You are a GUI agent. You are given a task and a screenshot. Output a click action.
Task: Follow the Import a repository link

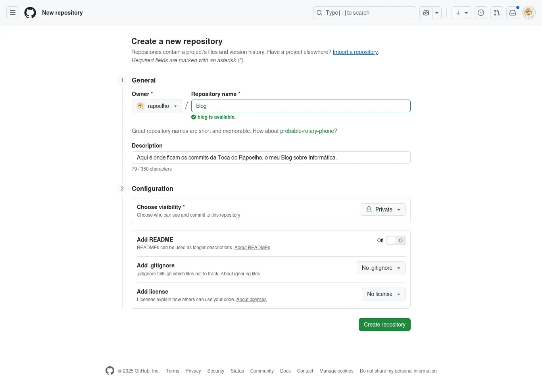point(355,52)
